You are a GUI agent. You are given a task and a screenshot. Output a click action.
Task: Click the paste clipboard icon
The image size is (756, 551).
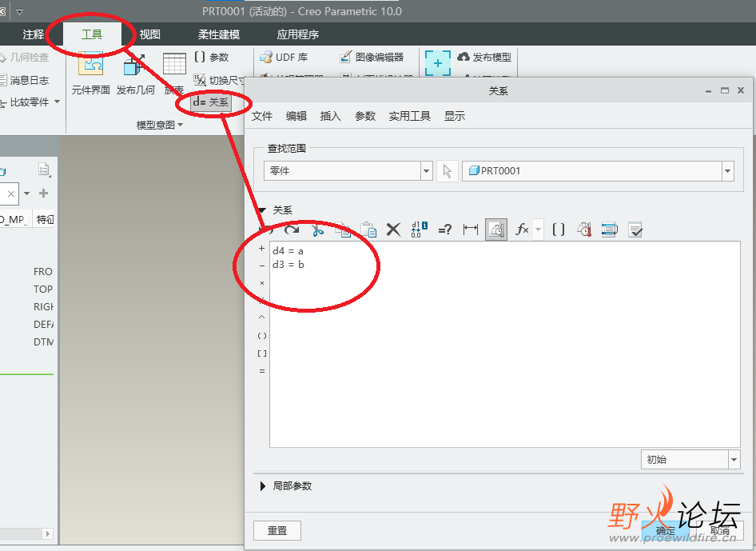368,230
